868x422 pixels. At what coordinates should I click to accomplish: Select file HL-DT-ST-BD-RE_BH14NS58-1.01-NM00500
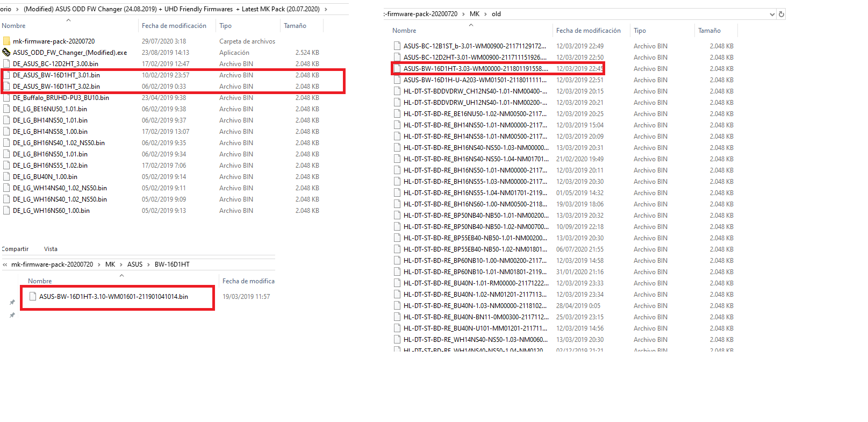[x=475, y=136]
